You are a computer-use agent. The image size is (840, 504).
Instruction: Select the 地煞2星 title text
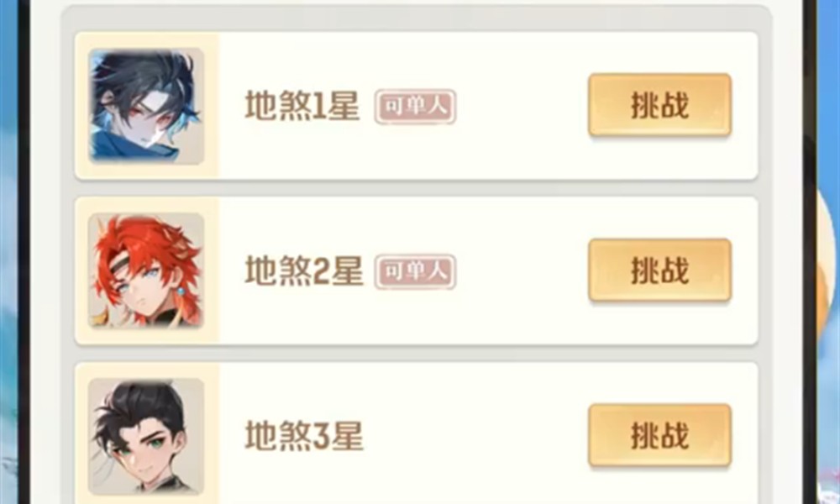pos(304,270)
